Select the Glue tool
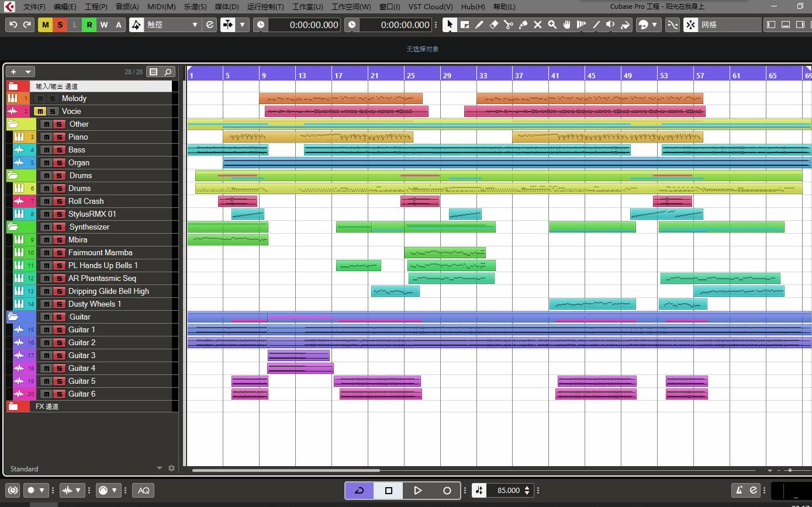 click(523, 25)
